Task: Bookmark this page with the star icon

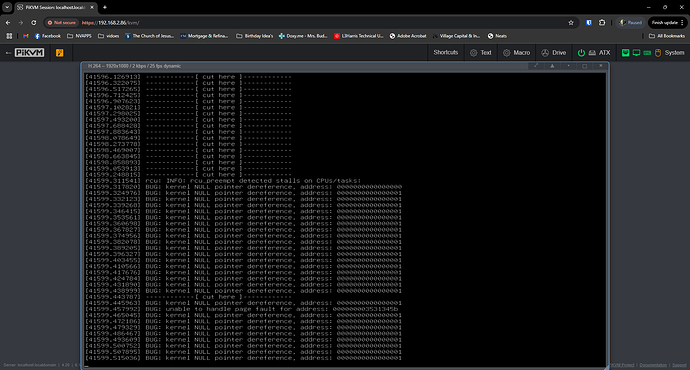Action: pos(571,22)
